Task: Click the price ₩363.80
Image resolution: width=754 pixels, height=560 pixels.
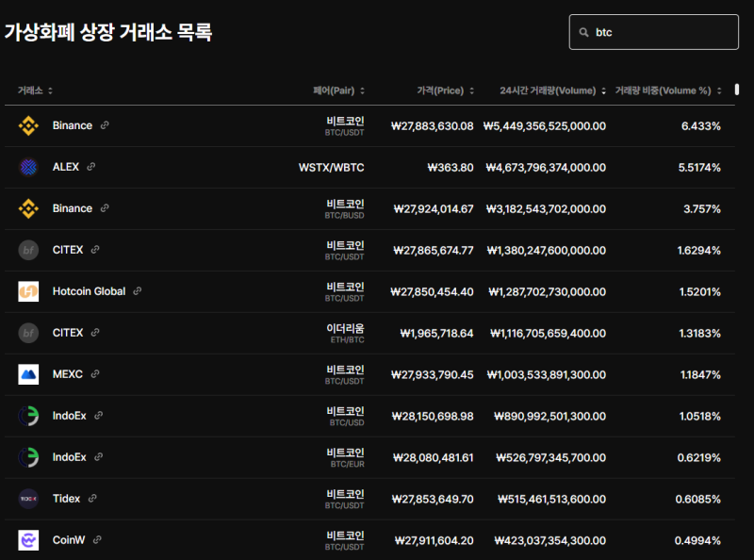Action: click(451, 168)
